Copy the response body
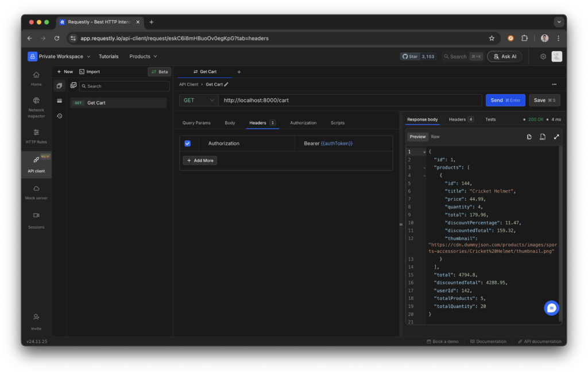The image size is (588, 374). [529, 137]
